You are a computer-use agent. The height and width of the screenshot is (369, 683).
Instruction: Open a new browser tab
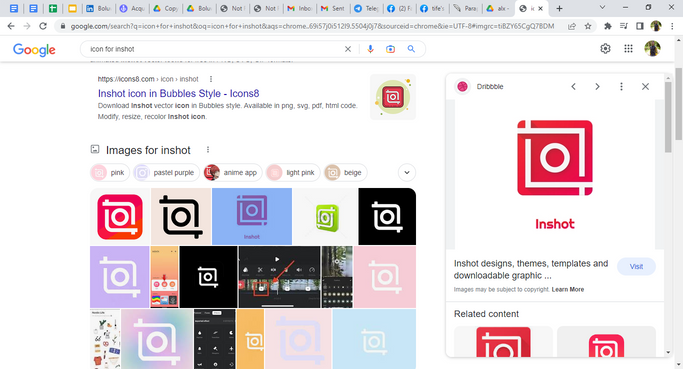[559, 8]
